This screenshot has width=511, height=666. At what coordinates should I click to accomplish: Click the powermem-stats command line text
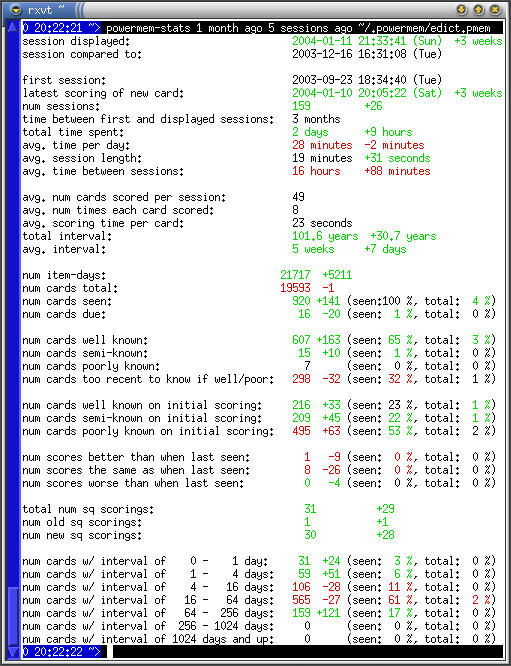(x=298, y=28)
